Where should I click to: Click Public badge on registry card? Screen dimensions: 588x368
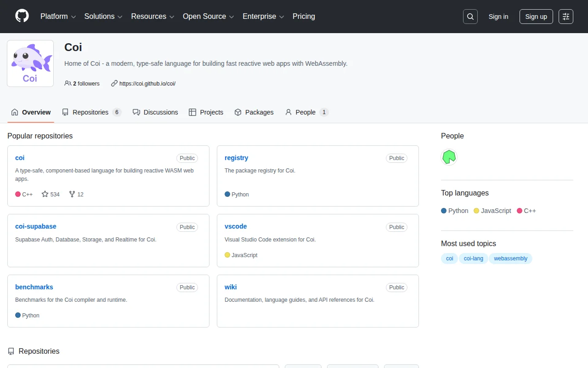pyautogui.click(x=397, y=158)
